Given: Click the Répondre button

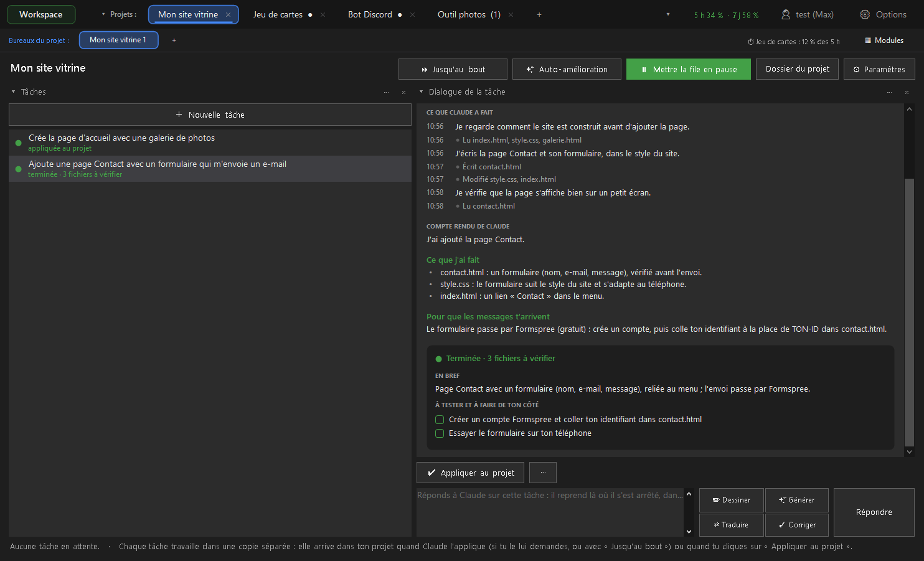Looking at the screenshot, I should click(x=874, y=512).
